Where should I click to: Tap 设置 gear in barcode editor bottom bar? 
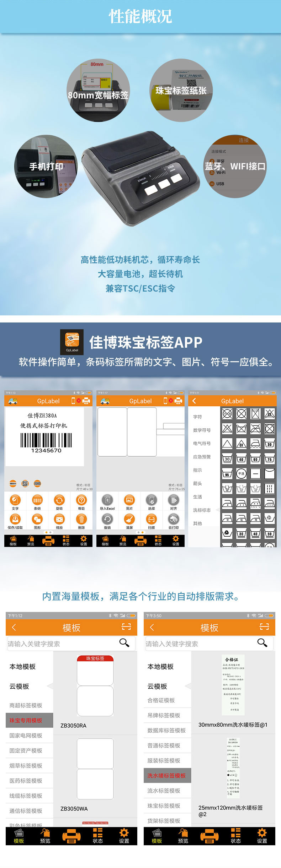pyautogui.click(x=84, y=541)
